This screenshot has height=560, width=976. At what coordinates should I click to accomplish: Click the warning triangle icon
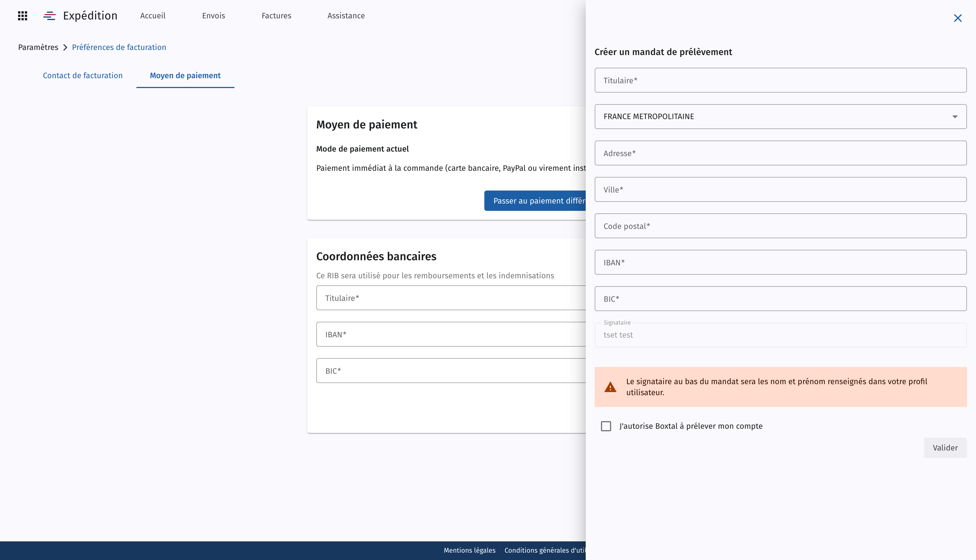click(610, 387)
